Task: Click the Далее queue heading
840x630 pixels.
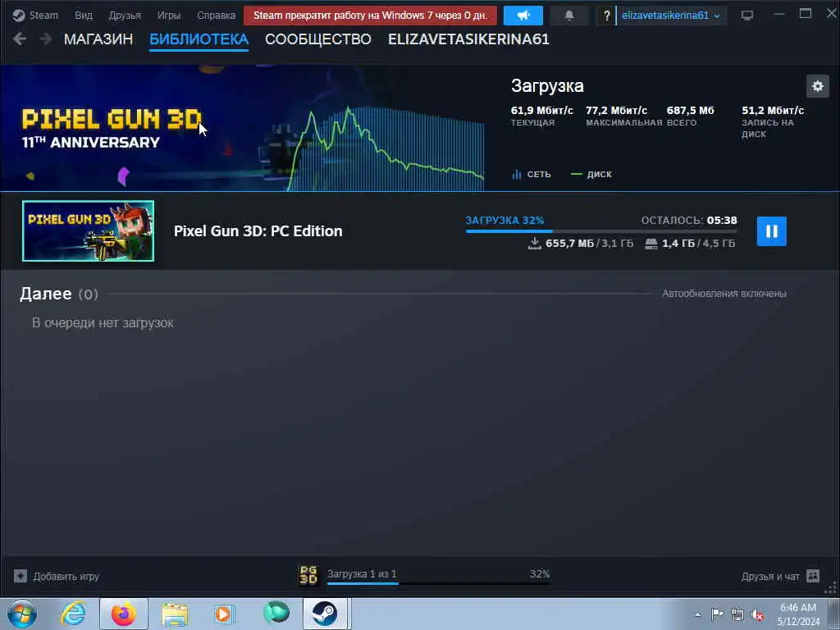Action: pos(46,294)
